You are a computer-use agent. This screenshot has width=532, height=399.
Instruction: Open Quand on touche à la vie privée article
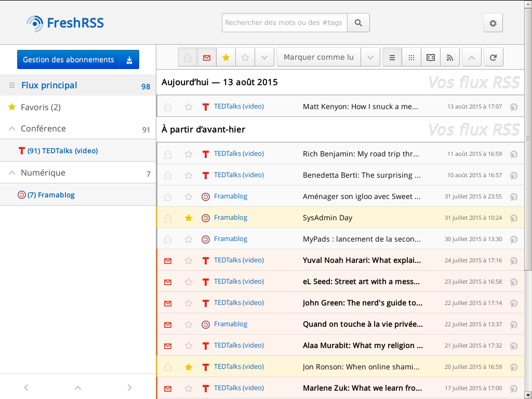click(x=363, y=324)
